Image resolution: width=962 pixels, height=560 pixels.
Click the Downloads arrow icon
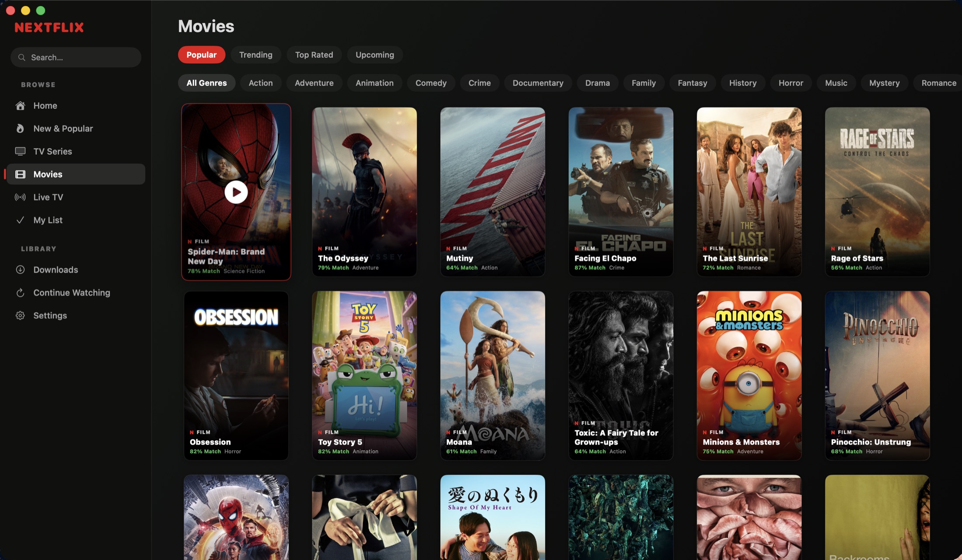click(20, 270)
